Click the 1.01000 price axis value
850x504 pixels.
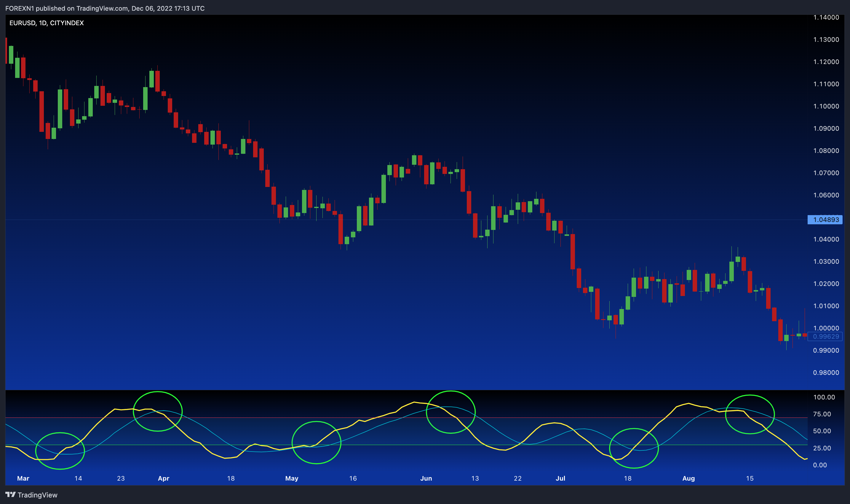point(826,306)
